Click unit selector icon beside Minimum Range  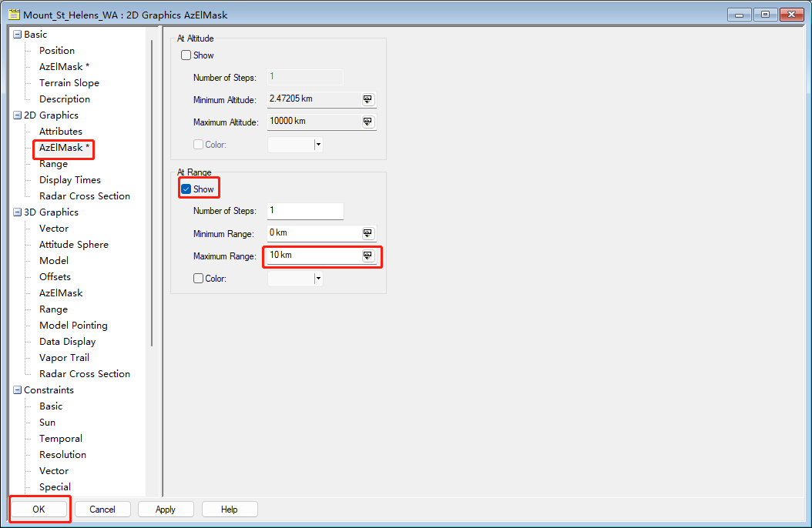point(367,233)
